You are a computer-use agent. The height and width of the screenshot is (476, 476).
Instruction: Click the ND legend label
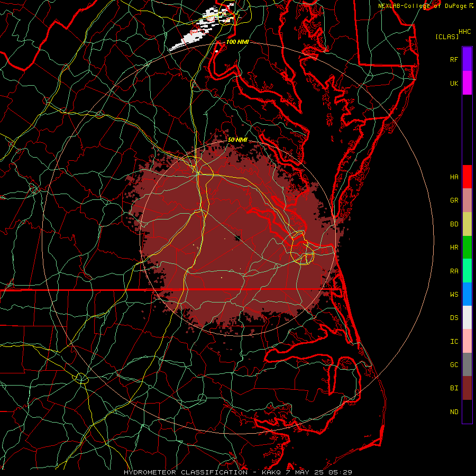click(454, 412)
